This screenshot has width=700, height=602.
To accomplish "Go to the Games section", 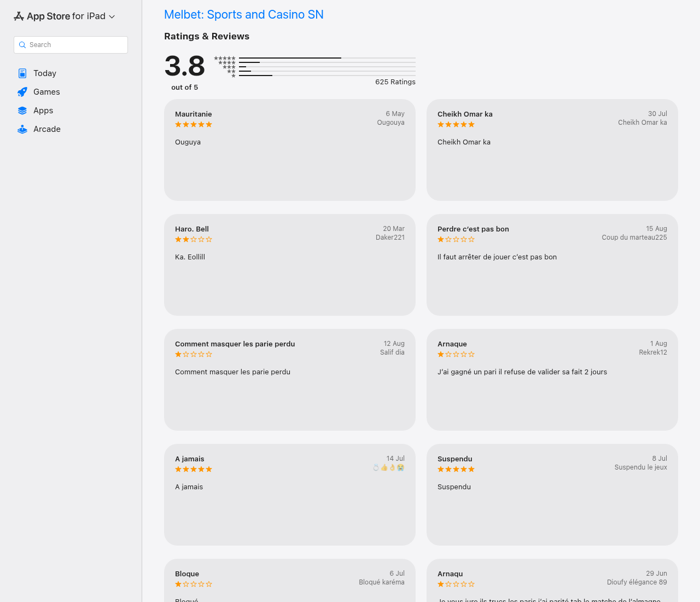I will [x=46, y=92].
